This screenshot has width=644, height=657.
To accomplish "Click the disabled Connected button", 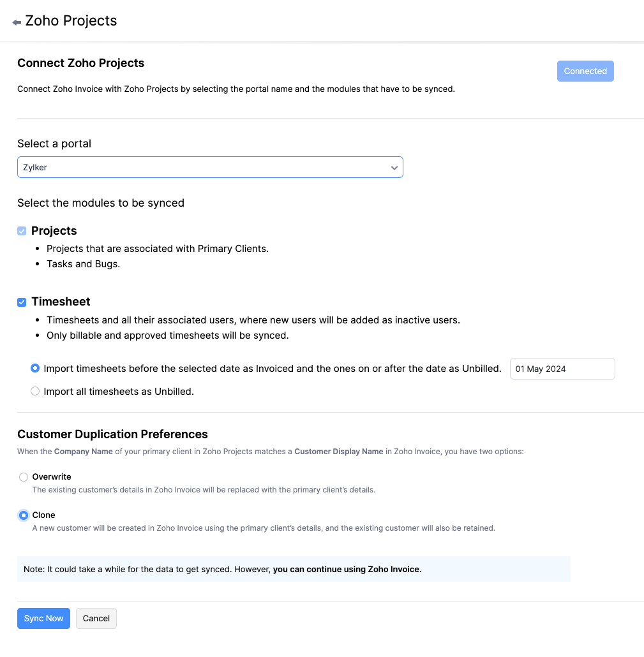I will pyautogui.click(x=585, y=71).
